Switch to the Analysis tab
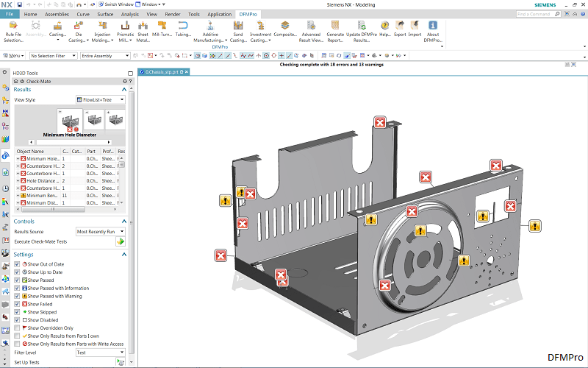 point(130,14)
